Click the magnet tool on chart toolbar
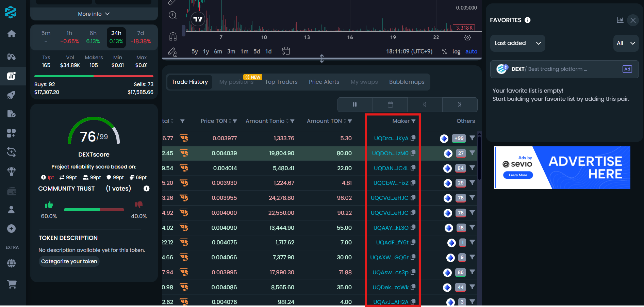This screenshot has width=644, height=307. pos(173,36)
